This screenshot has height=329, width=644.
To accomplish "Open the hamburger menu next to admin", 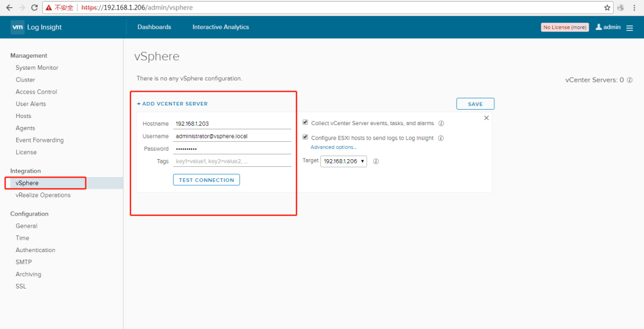I will (x=630, y=28).
